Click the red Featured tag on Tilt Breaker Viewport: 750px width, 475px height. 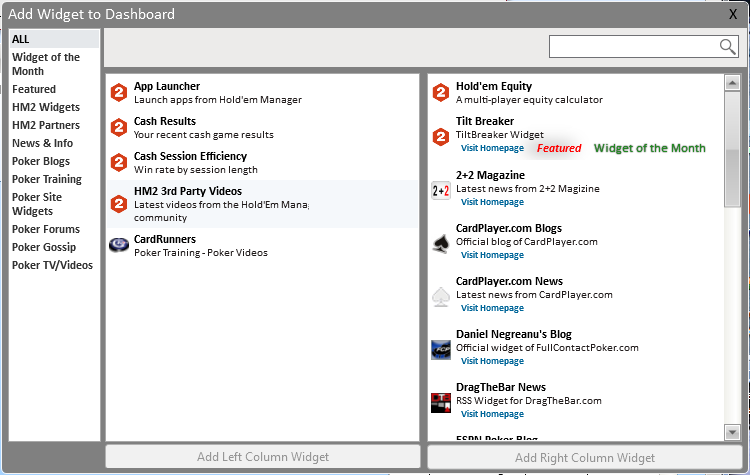pos(559,148)
